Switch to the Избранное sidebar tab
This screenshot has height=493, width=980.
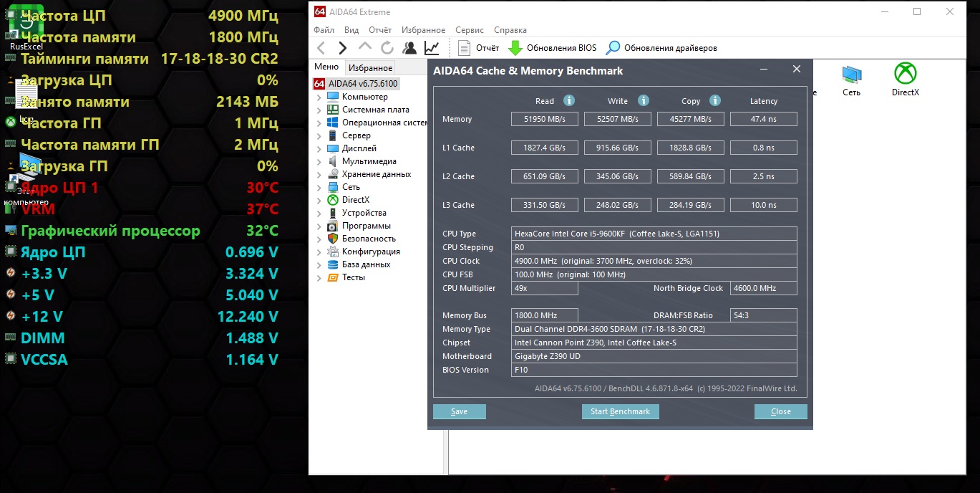tap(370, 67)
